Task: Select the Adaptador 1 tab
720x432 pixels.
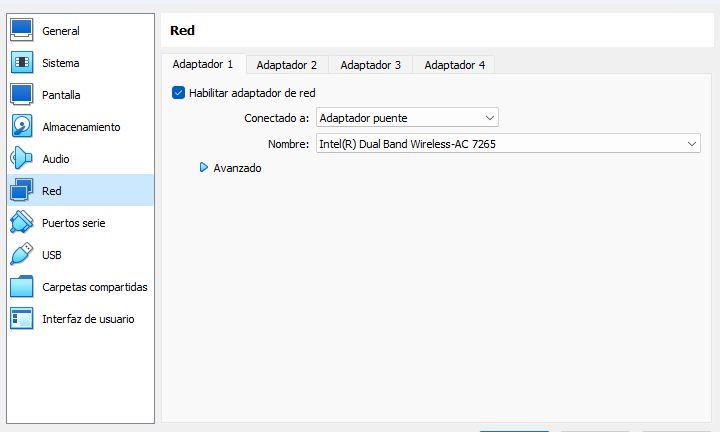Action: [203, 64]
